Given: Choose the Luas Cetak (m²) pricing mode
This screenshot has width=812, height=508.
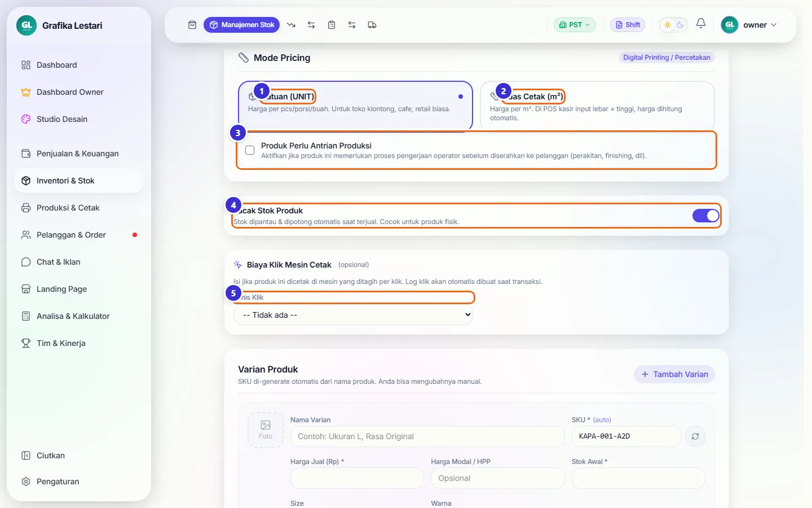Looking at the screenshot, I should point(597,106).
